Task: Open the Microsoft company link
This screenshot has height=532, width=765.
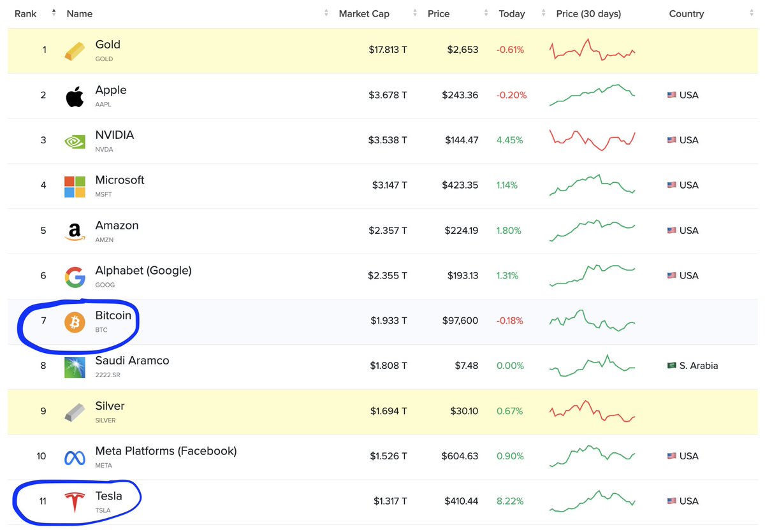Action: click(120, 180)
